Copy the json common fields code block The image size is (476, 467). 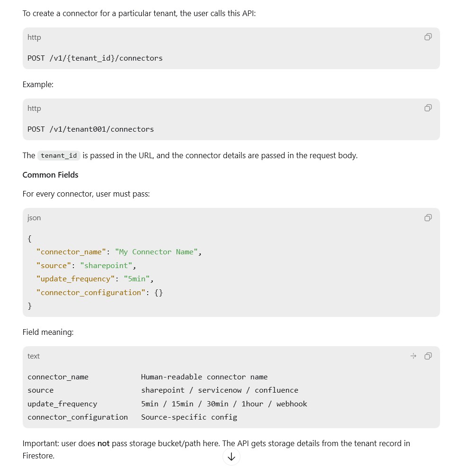coord(428,217)
